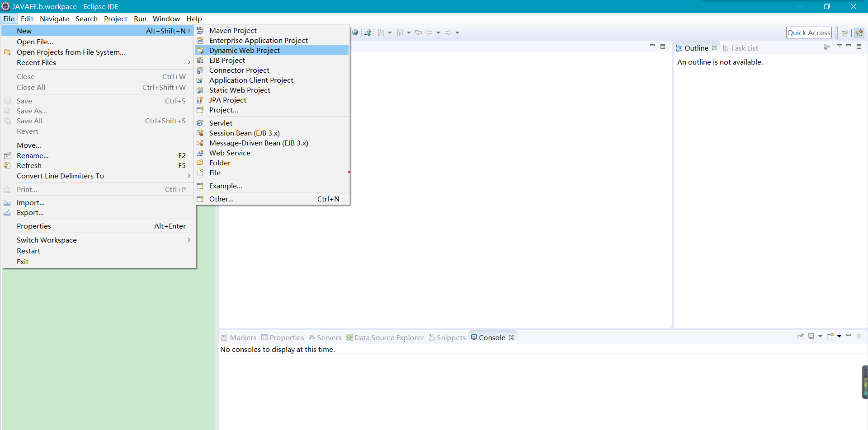Select EJB Project menu entry
Screen dimensions: 868x430
pyautogui.click(x=272, y=61)
